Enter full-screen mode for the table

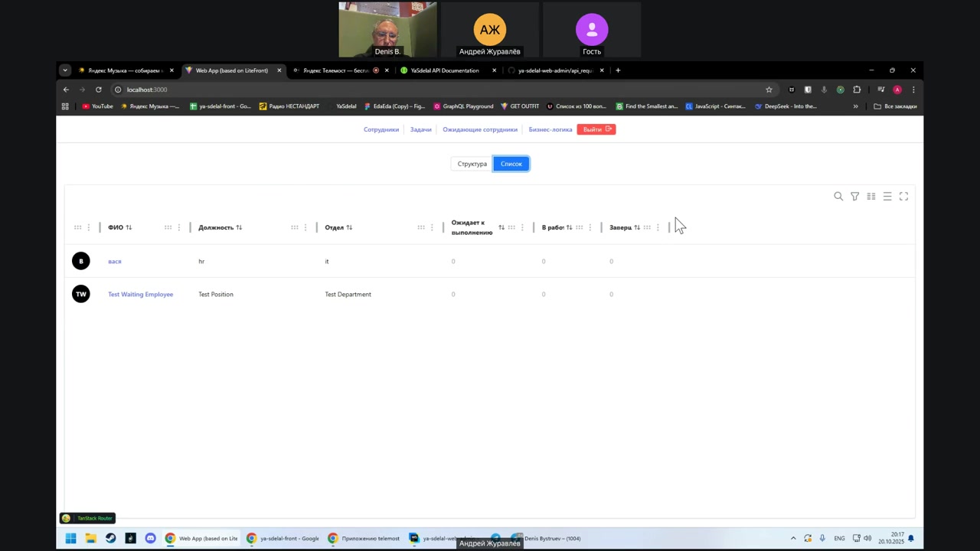(x=903, y=197)
